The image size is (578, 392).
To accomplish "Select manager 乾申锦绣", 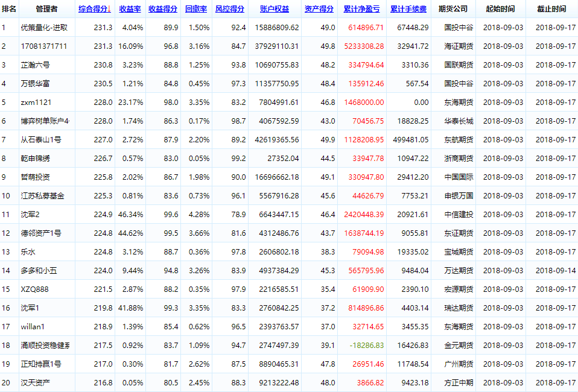I will pyautogui.click(x=35, y=159).
